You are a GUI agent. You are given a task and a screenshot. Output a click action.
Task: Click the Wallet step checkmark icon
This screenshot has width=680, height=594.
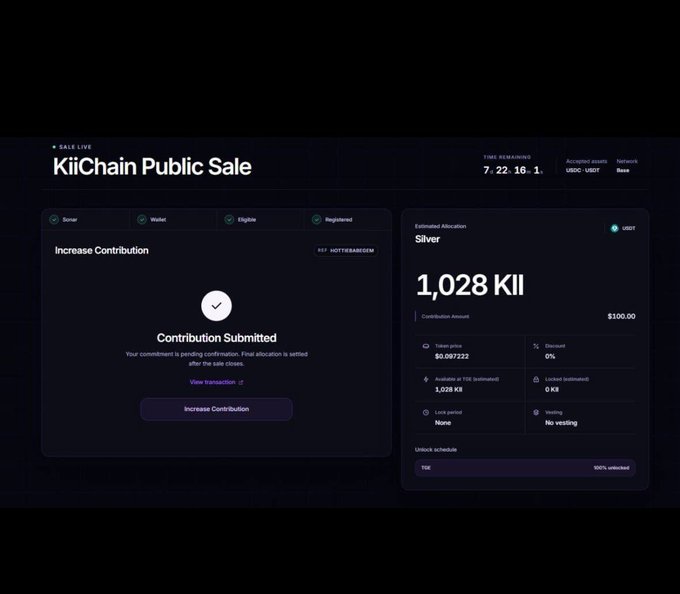pyautogui.click(x=142, y=219)
